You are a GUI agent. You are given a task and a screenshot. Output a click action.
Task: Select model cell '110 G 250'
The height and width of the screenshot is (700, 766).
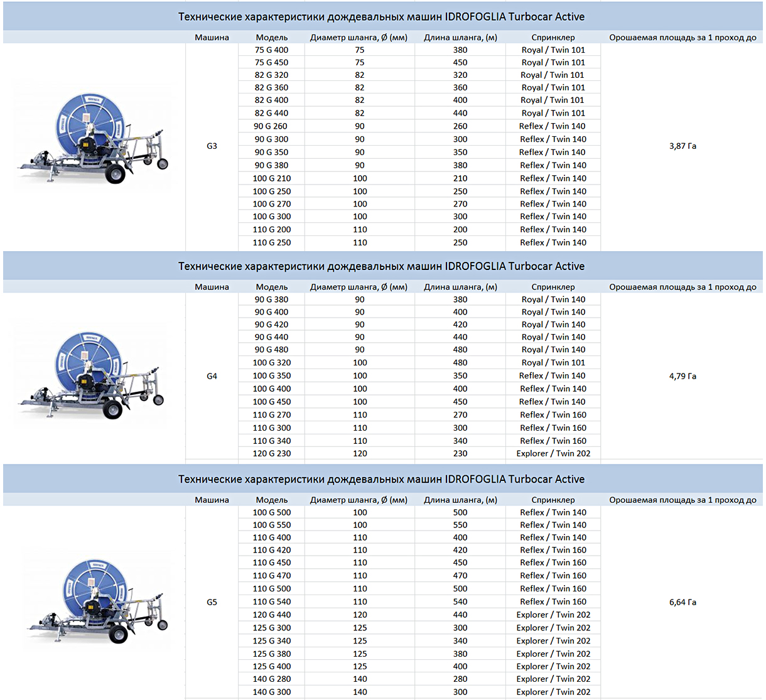coord(272,242)
